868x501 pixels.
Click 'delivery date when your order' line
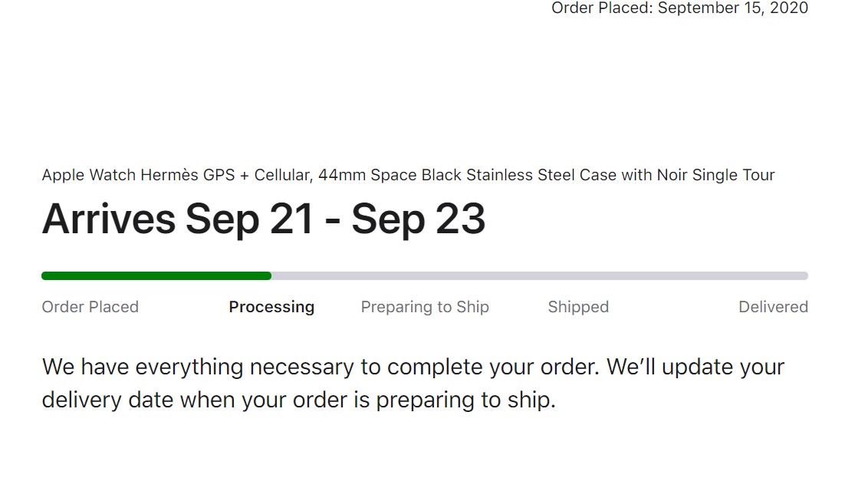298,400
